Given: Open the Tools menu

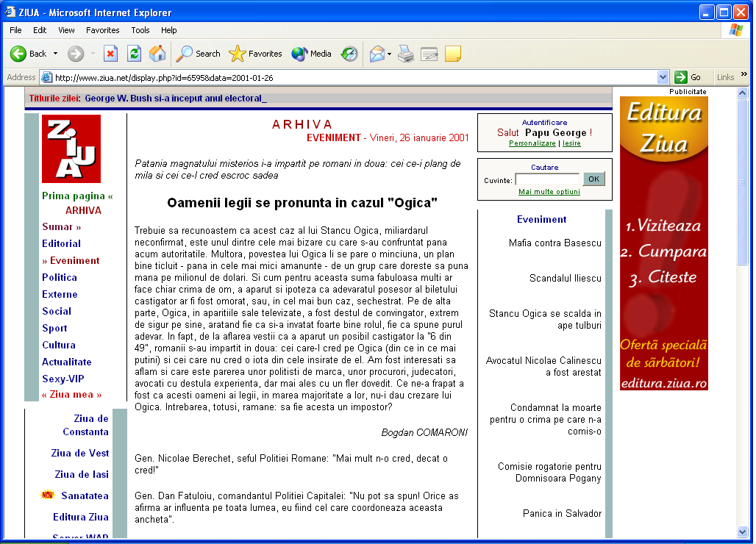Looking at the screenshot, I should [x=140, y=30].
